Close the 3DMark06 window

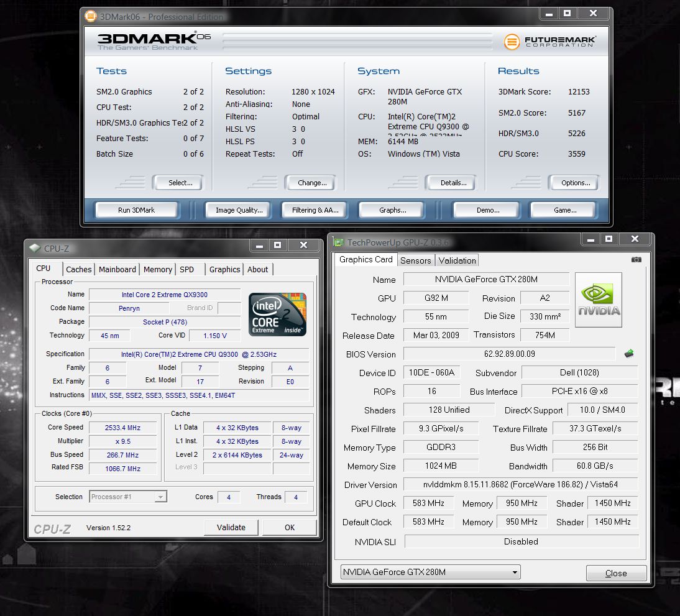(x=593, y=14)
